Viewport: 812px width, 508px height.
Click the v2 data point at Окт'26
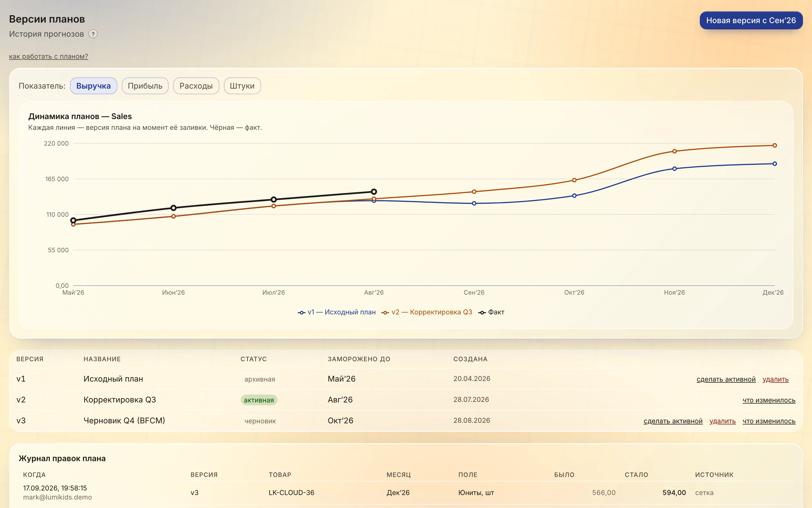point(574,180)
